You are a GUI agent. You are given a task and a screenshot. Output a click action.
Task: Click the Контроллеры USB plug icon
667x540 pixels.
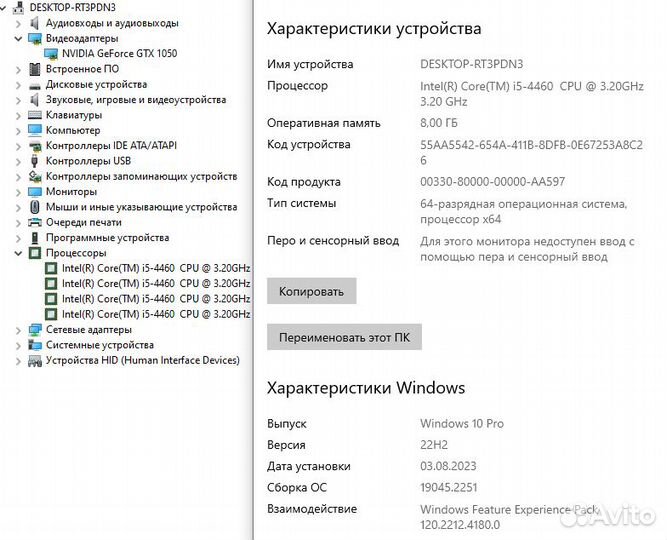pyautogui.click(x=34, y=161)
